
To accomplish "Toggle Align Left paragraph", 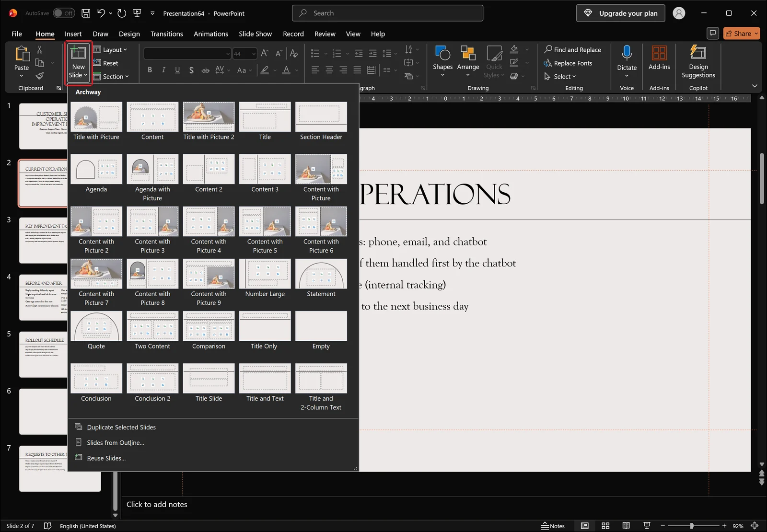I will 315,70.
